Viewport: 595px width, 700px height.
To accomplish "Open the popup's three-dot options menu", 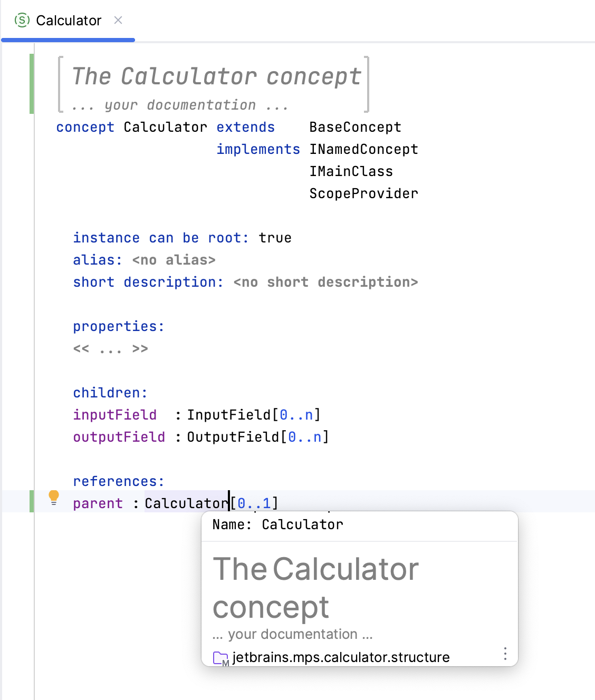I will 505,654.
